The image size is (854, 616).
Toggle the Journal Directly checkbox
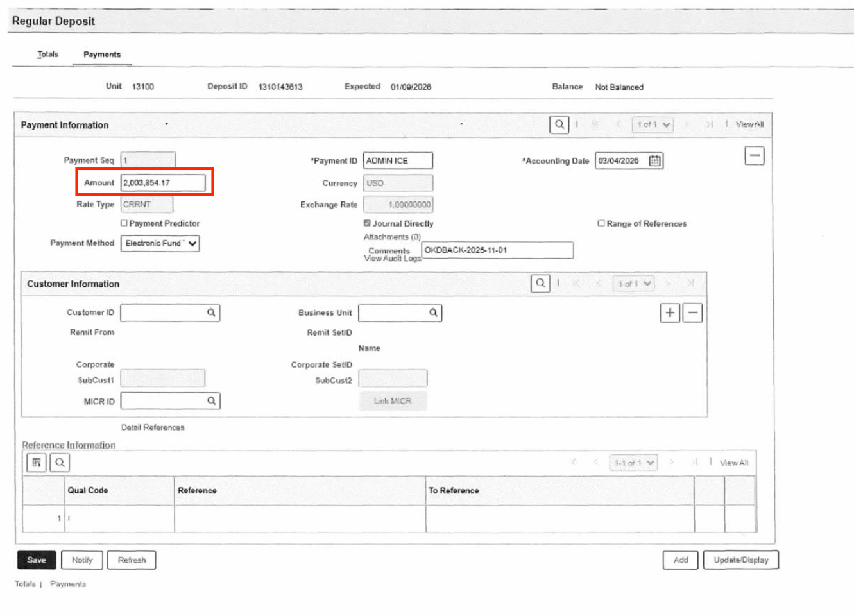point(367,223)
